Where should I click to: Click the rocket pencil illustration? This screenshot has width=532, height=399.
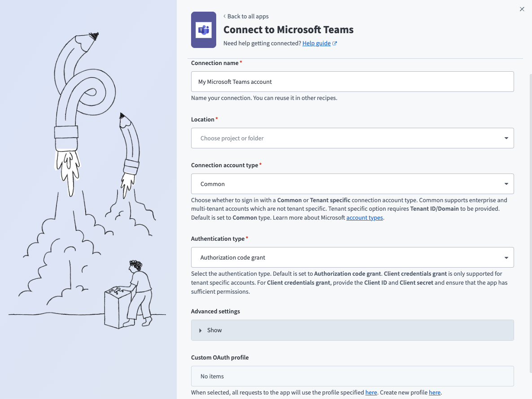pos(87,180)
